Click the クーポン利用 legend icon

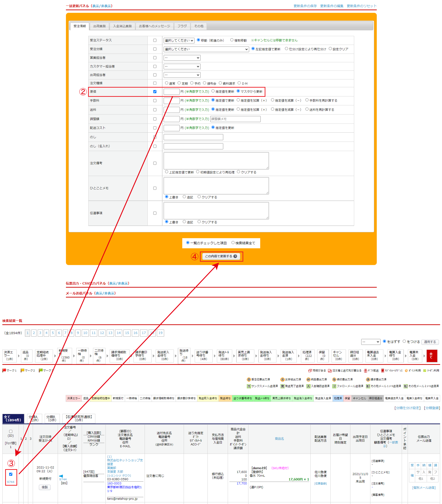coord(425,371)
